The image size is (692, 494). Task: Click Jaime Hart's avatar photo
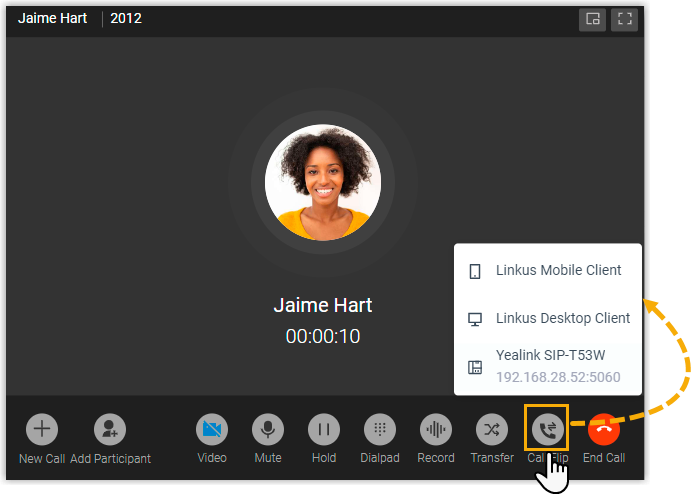[x=323, y=182]
